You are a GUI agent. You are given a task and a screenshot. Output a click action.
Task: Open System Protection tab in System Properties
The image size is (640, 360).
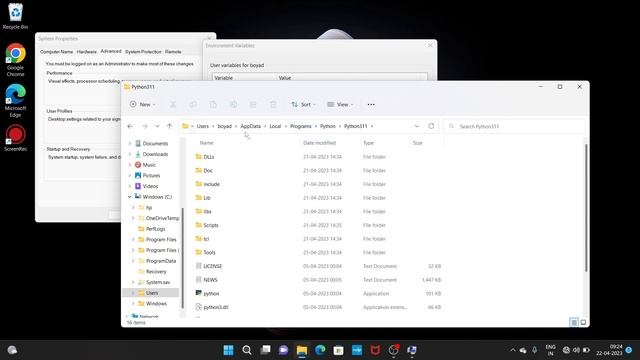tap(143, 52)
